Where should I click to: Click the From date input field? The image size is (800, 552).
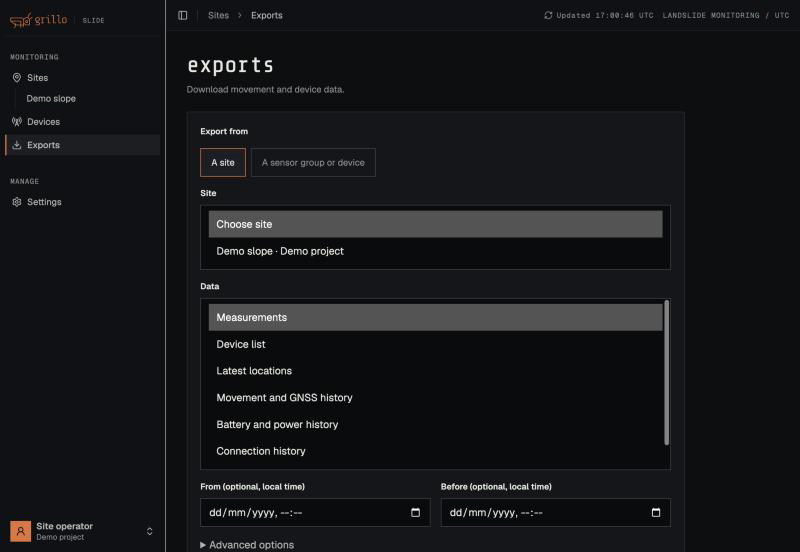click(x=315, y=512)
